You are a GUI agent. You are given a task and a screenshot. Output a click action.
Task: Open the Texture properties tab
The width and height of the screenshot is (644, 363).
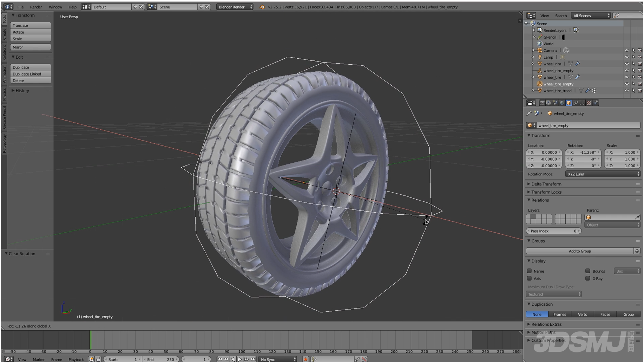point(589,103)
